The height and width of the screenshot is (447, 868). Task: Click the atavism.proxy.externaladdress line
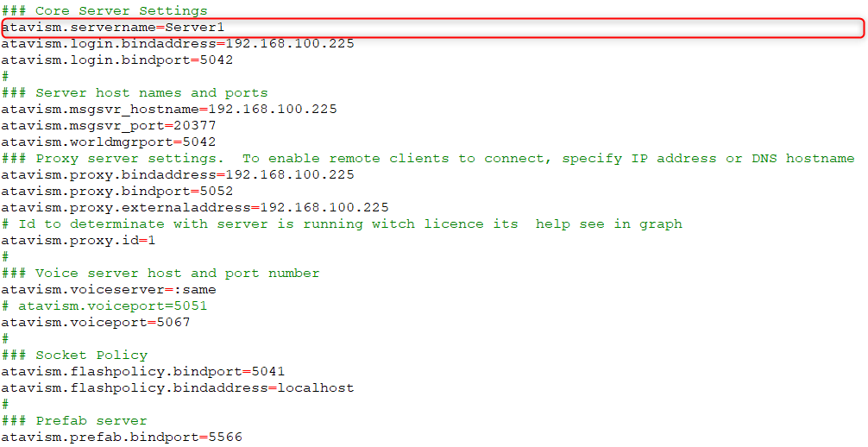(x=194, y=208)
